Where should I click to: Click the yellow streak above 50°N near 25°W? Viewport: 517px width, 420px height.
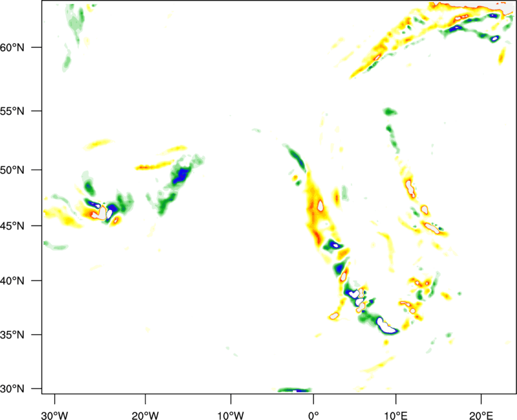(98, 143)
